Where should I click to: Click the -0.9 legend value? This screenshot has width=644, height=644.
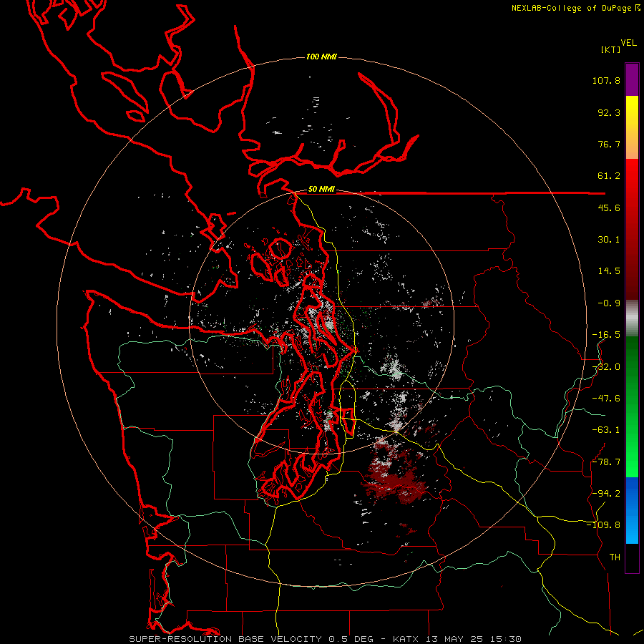point(609,303)
